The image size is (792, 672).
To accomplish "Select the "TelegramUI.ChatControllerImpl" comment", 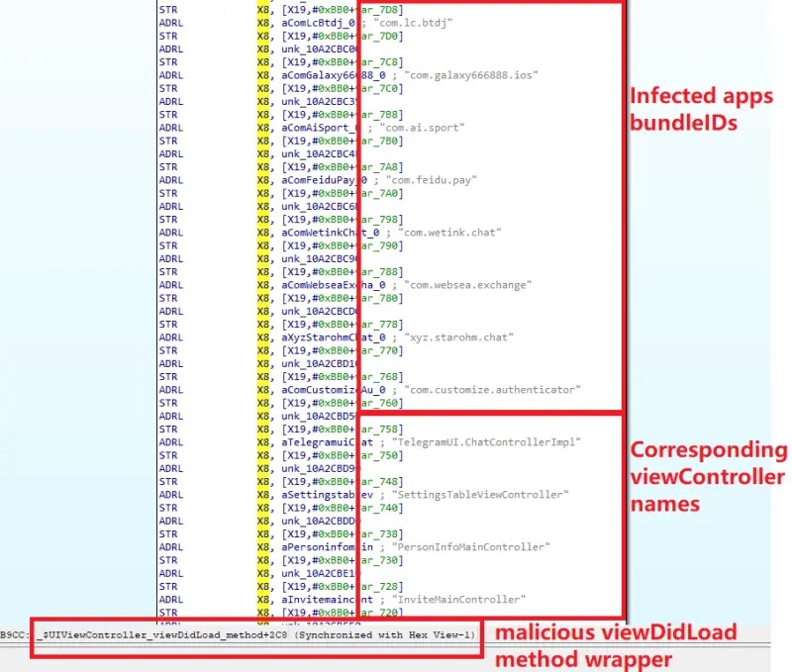I will point(486,442).
